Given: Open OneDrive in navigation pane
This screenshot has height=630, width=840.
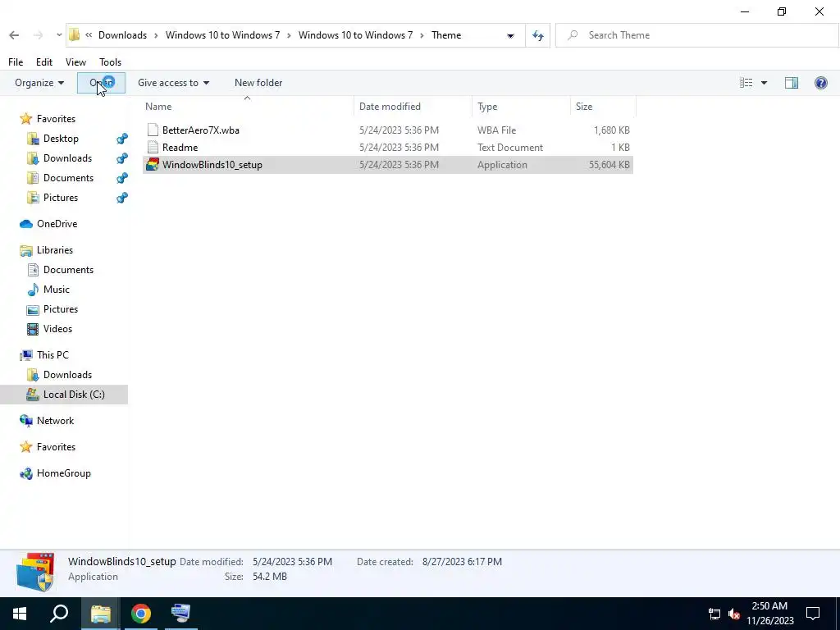Looking at the screenshot, I should click(57, 224).
